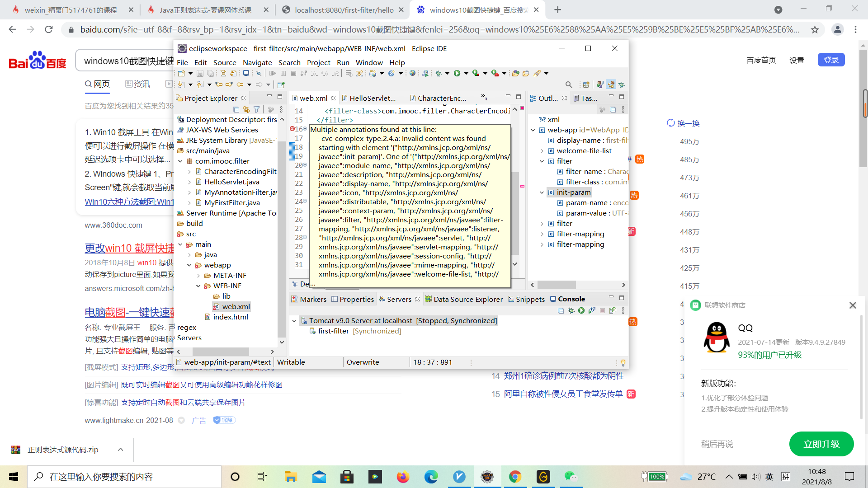The image size is (868, 488).
Task: Collapse All in Project Explorer toolbar
Action: [236, 109]
